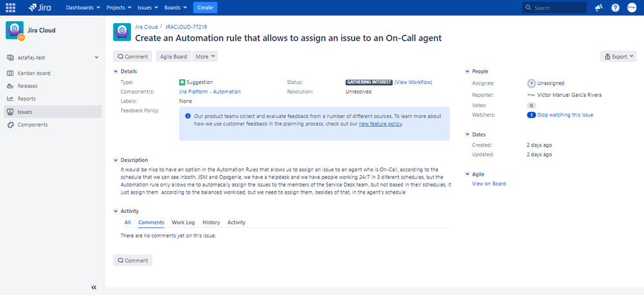The image size is (644, 295).
Task: Collapse the Dates section
Action: [467, 134]
